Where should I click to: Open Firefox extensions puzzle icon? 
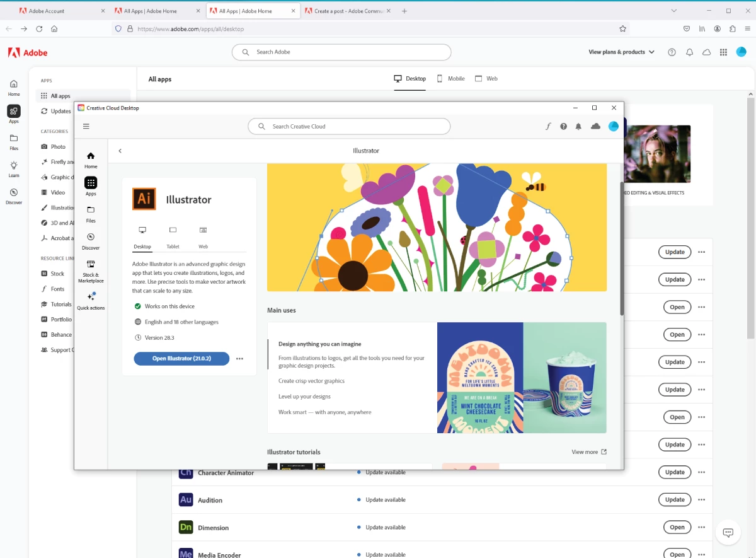point(733,28)
